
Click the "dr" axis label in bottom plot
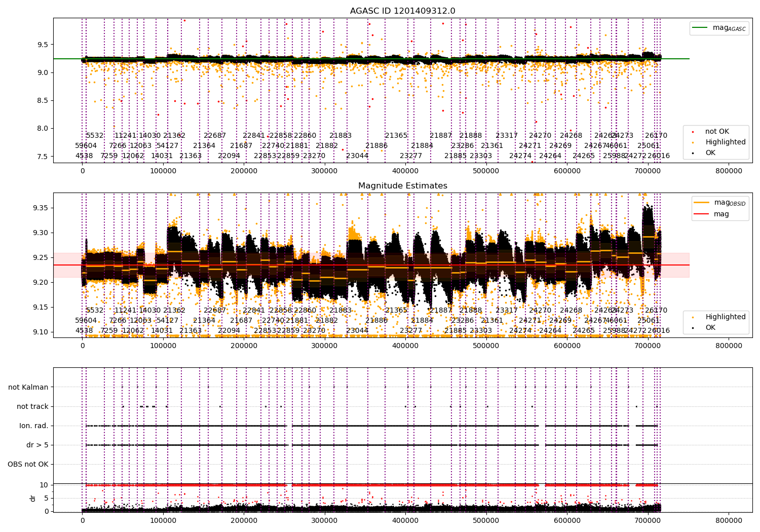coord(33,498)
